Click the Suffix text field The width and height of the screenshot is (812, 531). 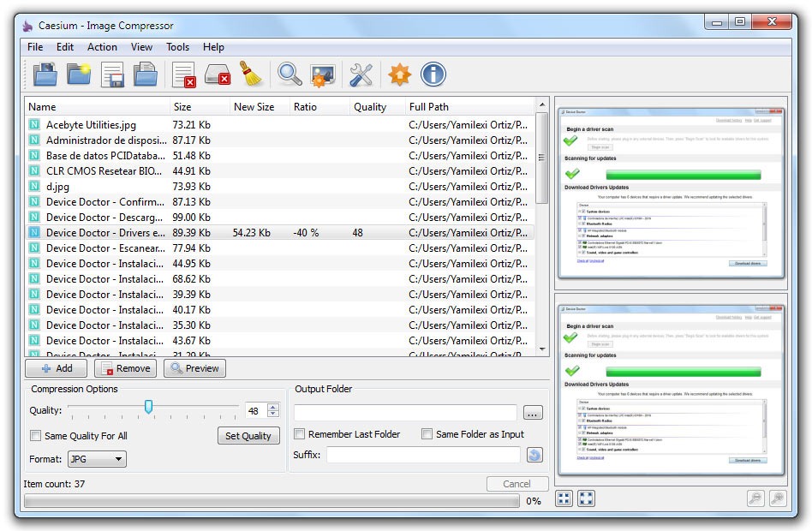423,455
